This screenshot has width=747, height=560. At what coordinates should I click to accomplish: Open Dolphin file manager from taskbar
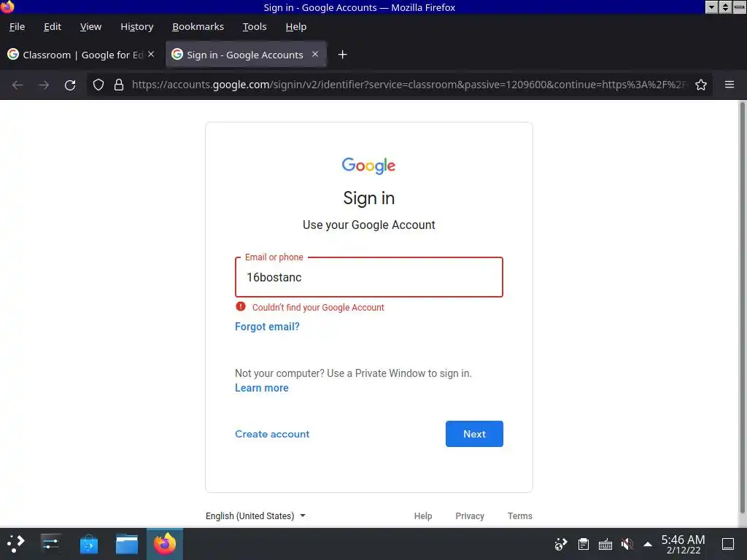(127, 544)
